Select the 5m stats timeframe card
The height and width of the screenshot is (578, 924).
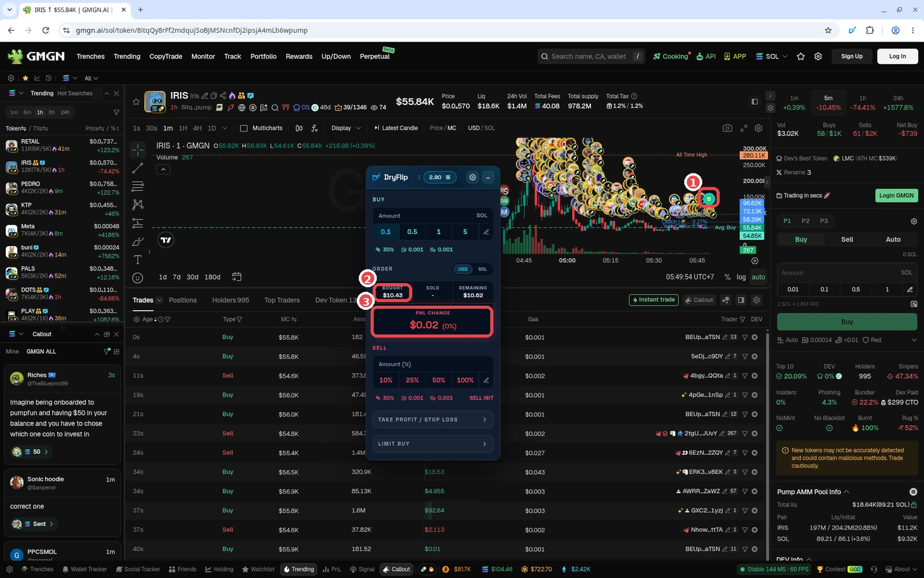(x=828, y=103)
